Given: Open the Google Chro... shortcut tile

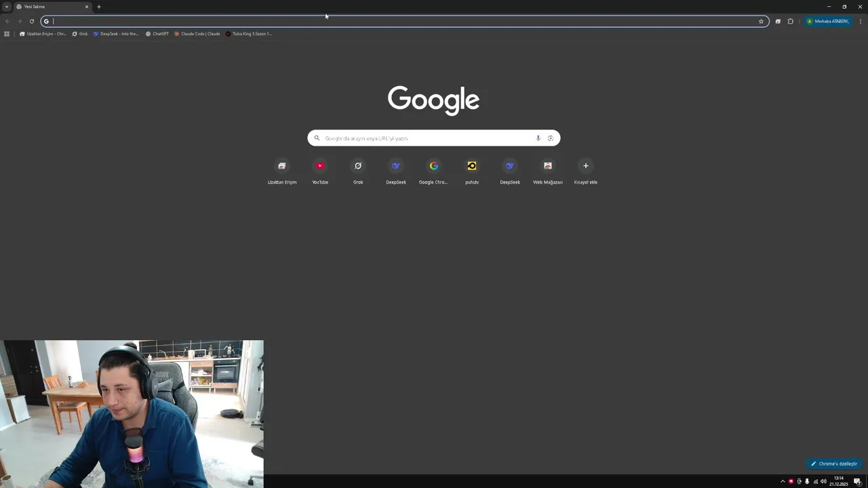Looking at the screenshot, I should click(434, 171).
